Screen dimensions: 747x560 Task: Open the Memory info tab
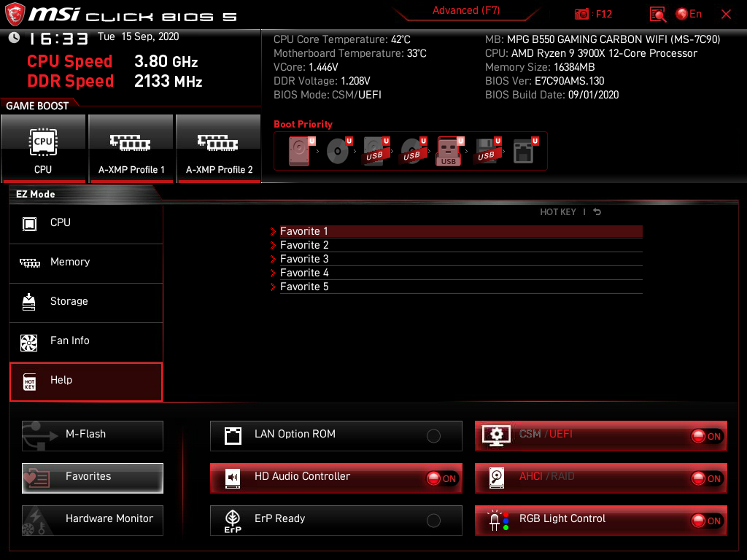[x=86, y=262]
